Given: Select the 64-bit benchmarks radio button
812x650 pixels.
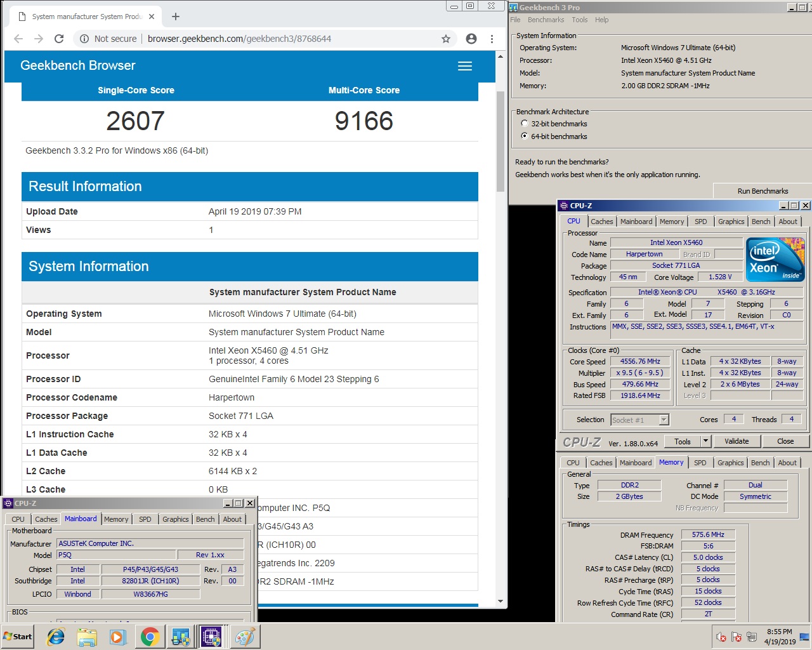Looking at the screenshot, I should click(524, 136).
